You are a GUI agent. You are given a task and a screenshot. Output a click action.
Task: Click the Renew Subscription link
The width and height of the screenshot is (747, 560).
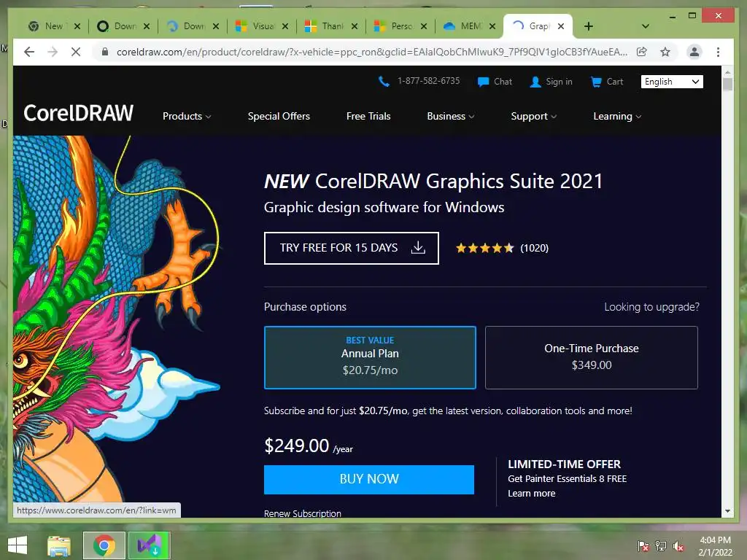pyautogui.click(x=303, y=513)
